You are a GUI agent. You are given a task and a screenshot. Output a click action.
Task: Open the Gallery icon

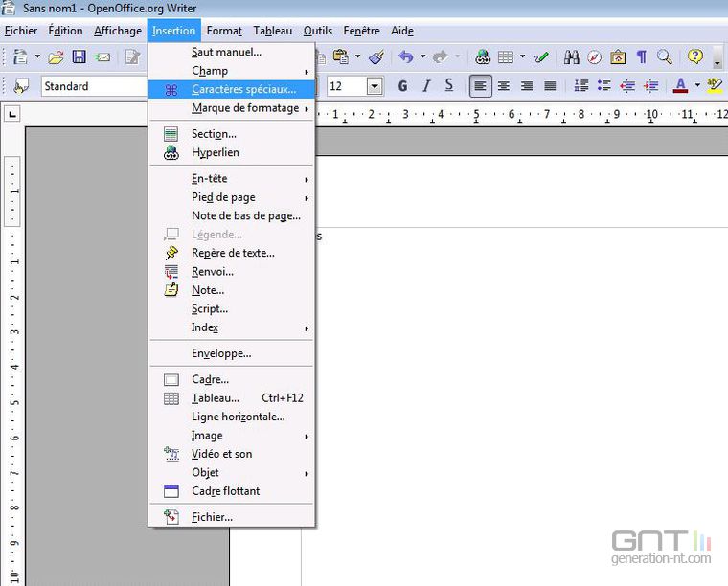618,57
